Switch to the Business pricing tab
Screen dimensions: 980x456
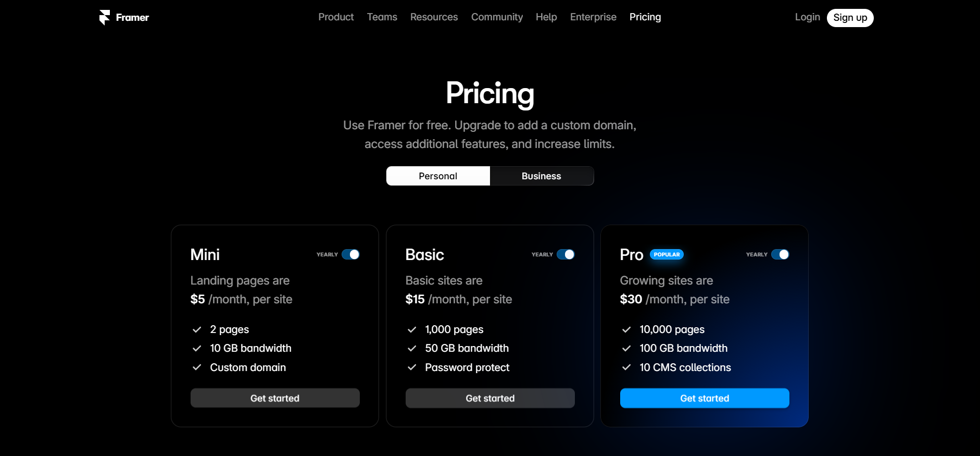click(x=542, y=176)
